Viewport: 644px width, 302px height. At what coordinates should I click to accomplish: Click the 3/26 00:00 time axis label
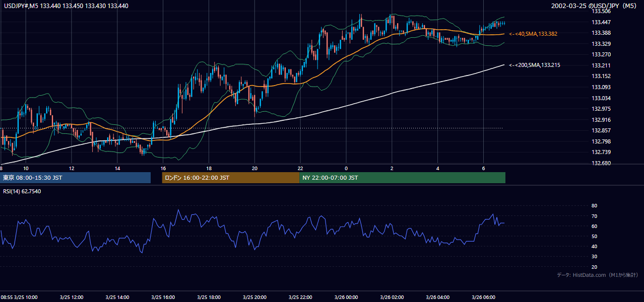[x=346, y=297]
